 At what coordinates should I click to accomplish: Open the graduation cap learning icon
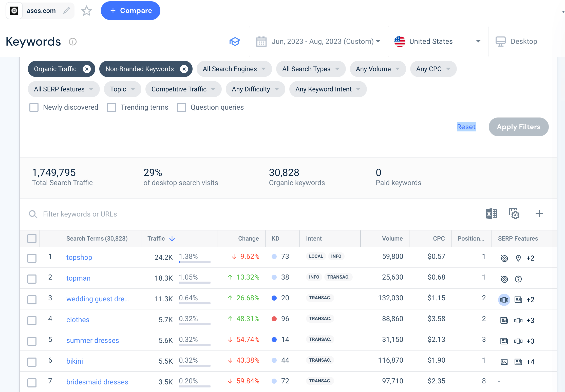(235, 42)
